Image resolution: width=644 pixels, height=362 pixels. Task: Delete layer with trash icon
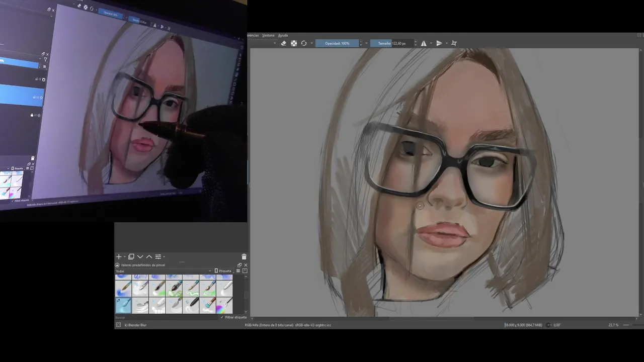244,256
